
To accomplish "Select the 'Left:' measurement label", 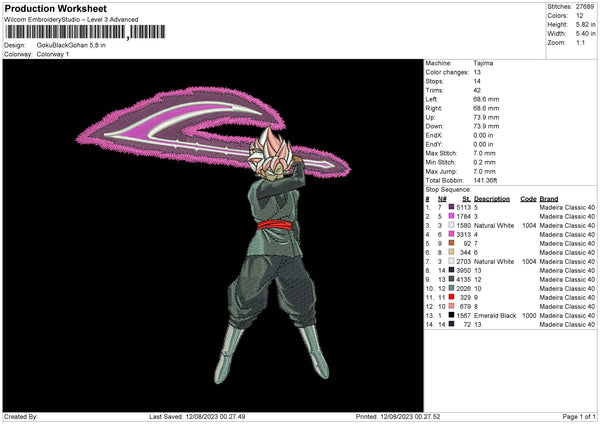I will pos(430,99).
